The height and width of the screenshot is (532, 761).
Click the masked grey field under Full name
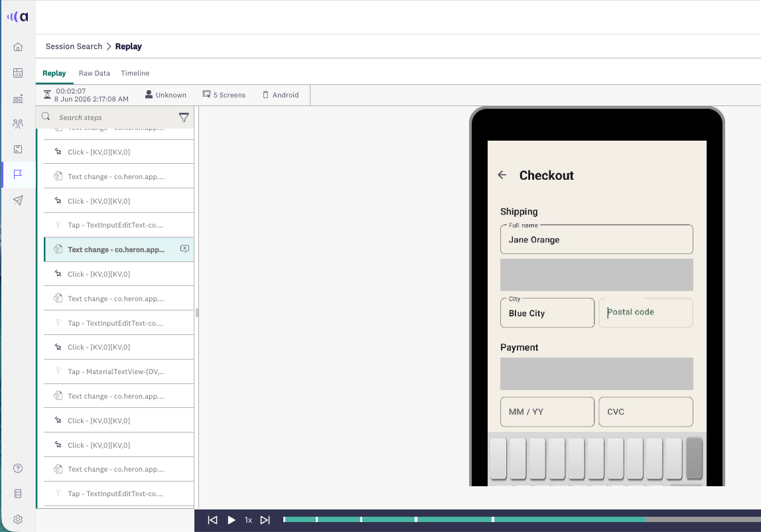[x=596, y=275]
